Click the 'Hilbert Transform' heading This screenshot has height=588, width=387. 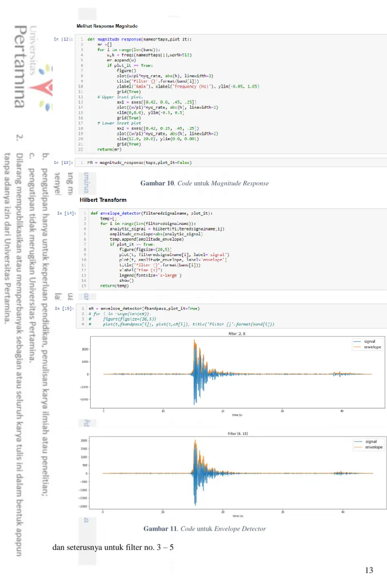(103, 200)
